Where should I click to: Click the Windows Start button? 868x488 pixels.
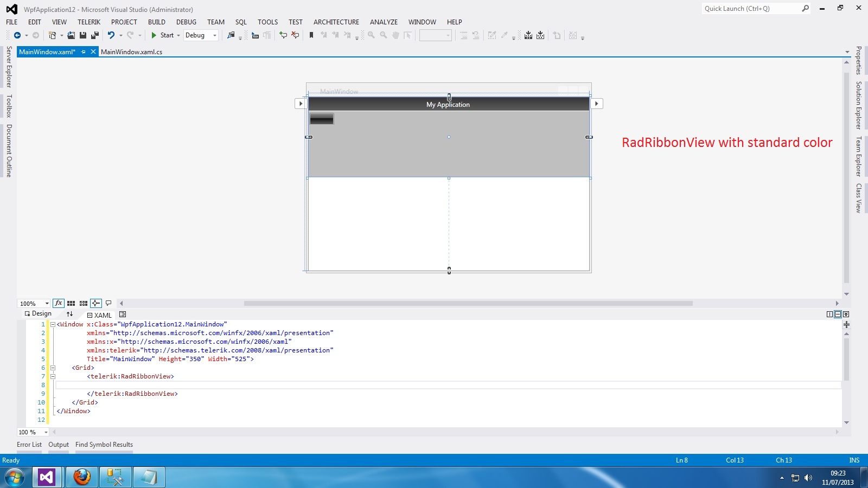[x=15, y=477]
